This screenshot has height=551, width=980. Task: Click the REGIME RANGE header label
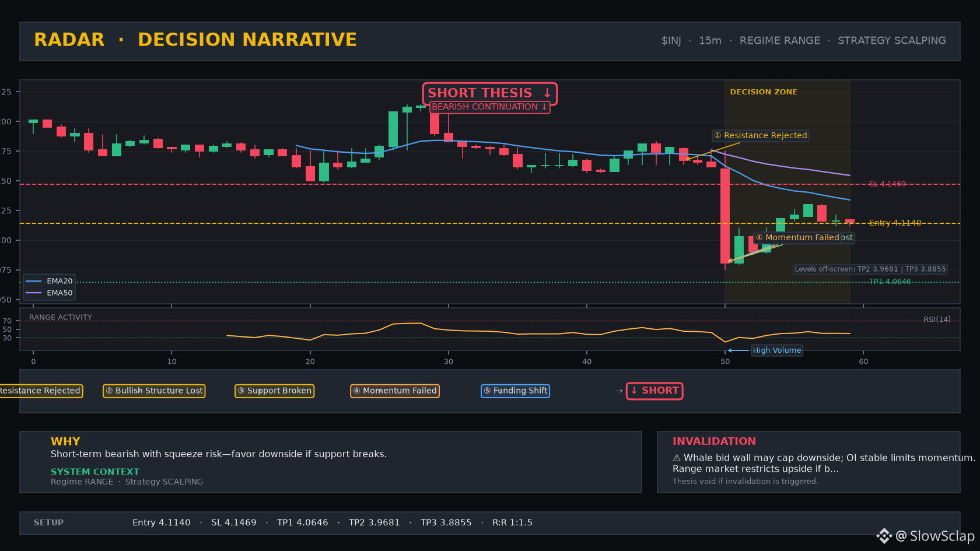(x=779, y=41)
